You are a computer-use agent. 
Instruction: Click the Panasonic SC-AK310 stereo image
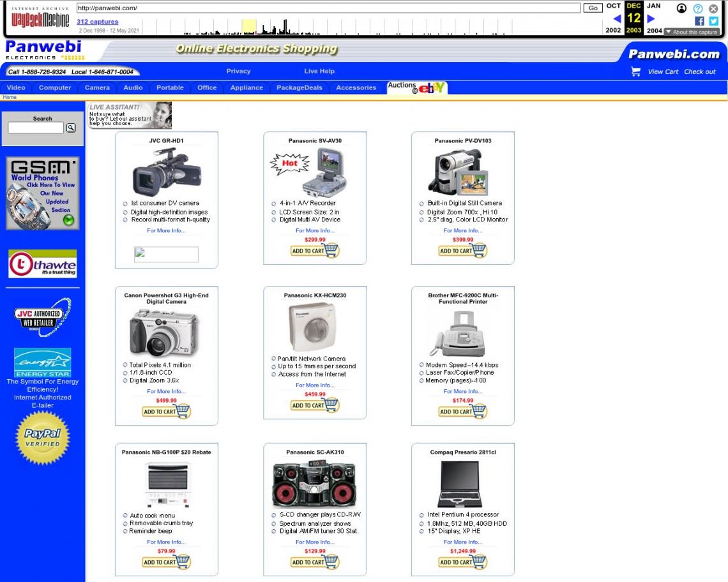pos(315,484)
